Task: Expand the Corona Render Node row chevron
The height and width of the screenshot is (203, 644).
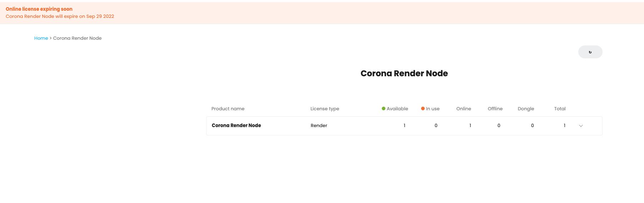Action: (581, 126)
